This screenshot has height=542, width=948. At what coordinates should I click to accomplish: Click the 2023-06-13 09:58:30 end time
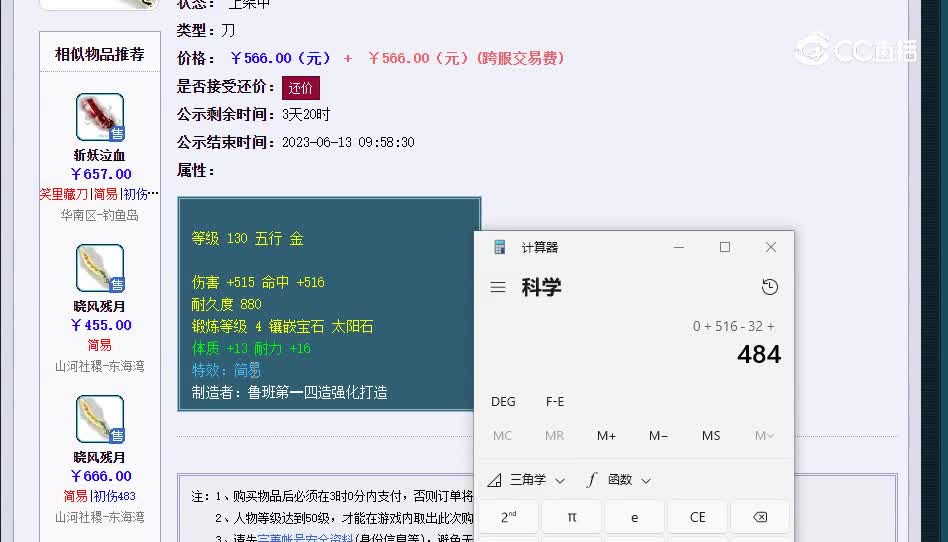point(348,143)
